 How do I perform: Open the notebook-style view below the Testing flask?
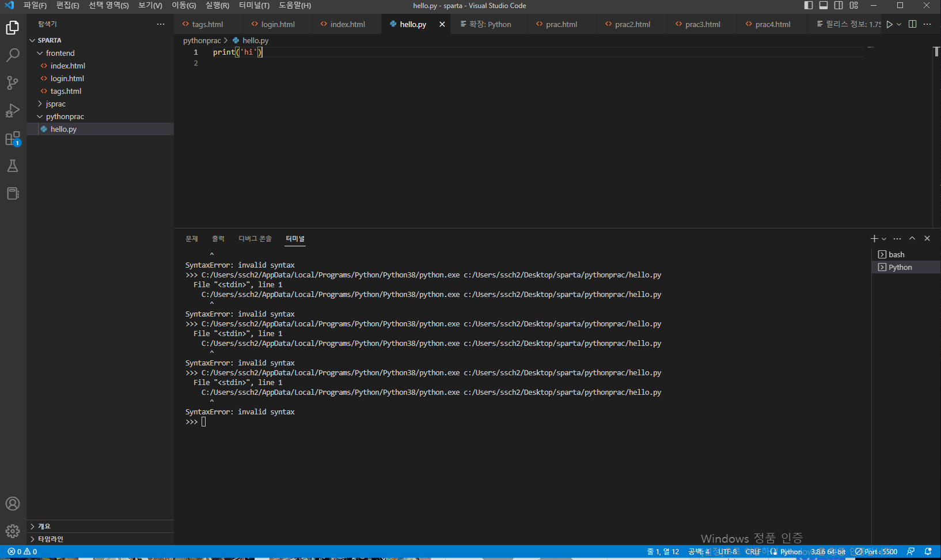[x=13, y=193]
